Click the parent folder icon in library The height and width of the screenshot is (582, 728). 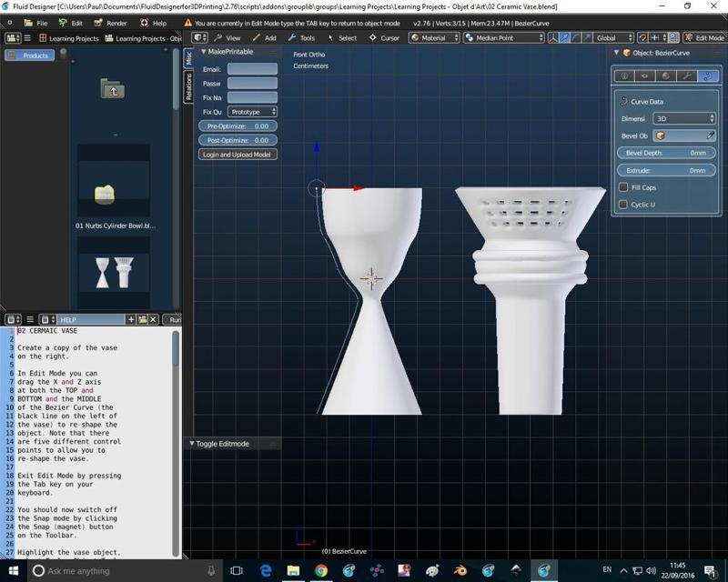[112, 88]
